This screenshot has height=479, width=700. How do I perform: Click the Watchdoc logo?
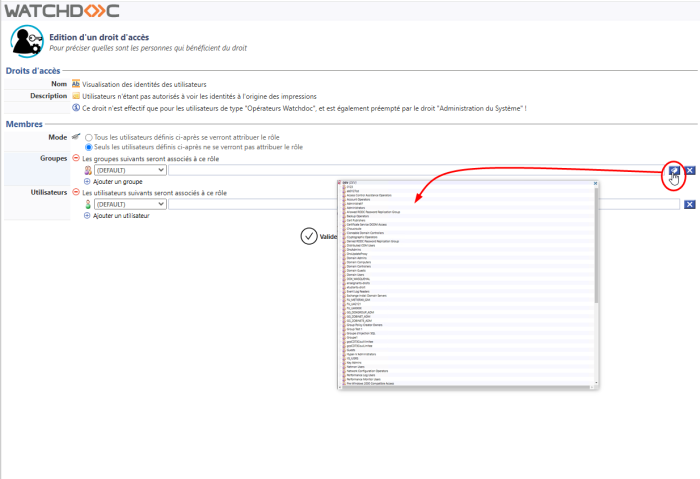coord(61,10)
